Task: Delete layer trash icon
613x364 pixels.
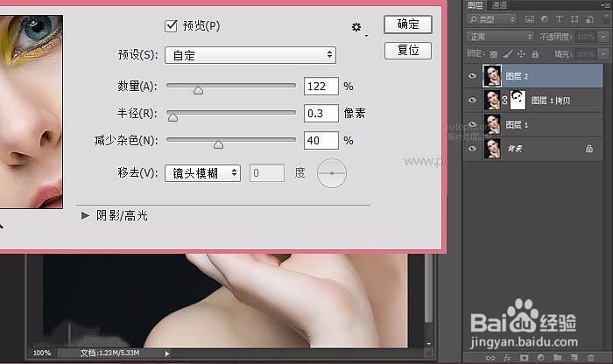Action: tap(591, 357)
